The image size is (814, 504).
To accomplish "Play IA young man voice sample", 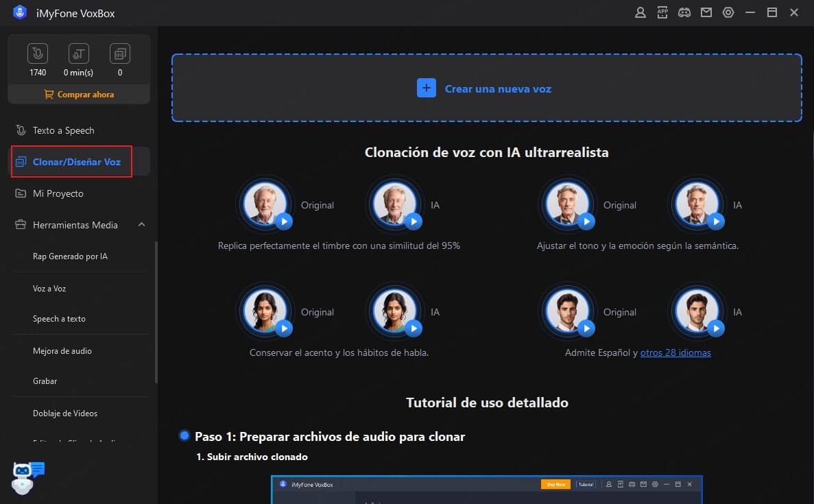I will [x=716, y=328].
